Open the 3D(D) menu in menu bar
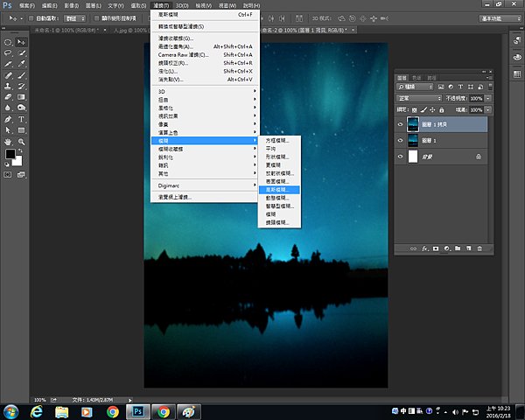Screen dimensions: 525x420 coord(181,5)
